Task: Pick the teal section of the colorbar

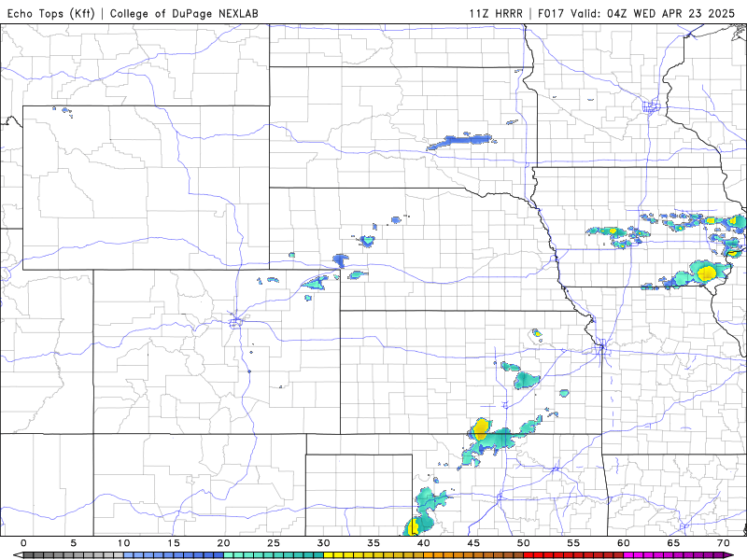Action: coord(274,555)
